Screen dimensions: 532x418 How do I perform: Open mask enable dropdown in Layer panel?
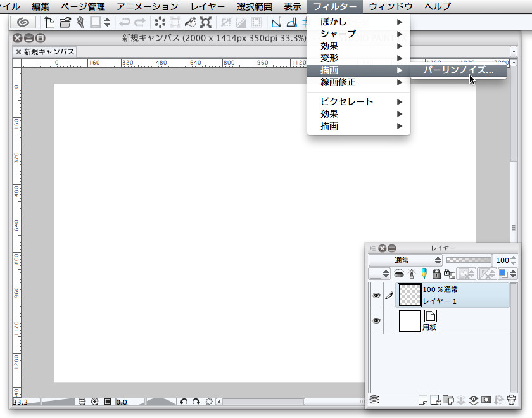pos(467,274)
